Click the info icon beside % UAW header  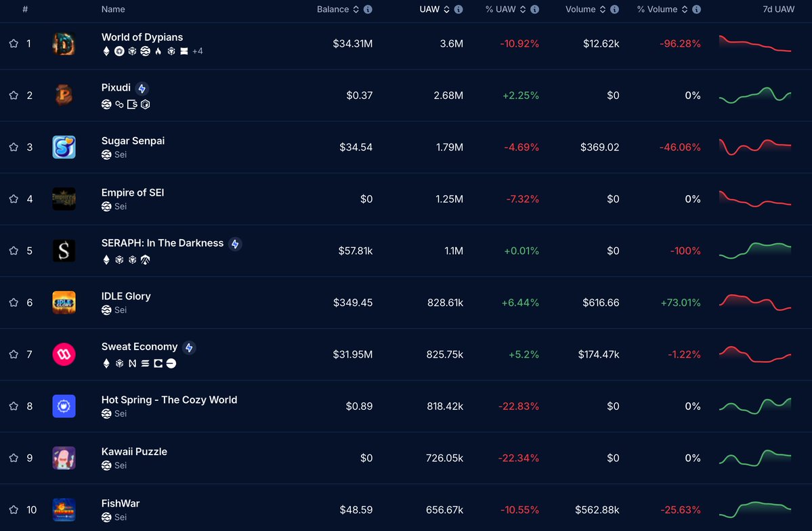(x=535, y=9)
